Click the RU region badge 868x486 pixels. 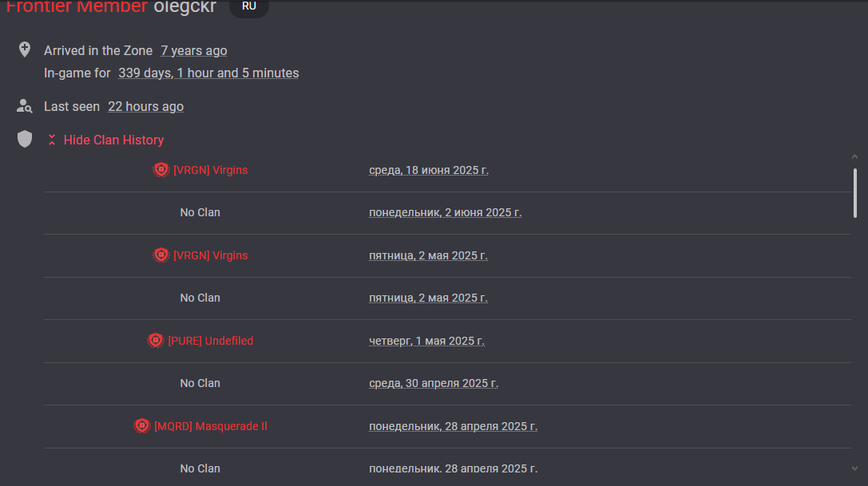[249, 6]
